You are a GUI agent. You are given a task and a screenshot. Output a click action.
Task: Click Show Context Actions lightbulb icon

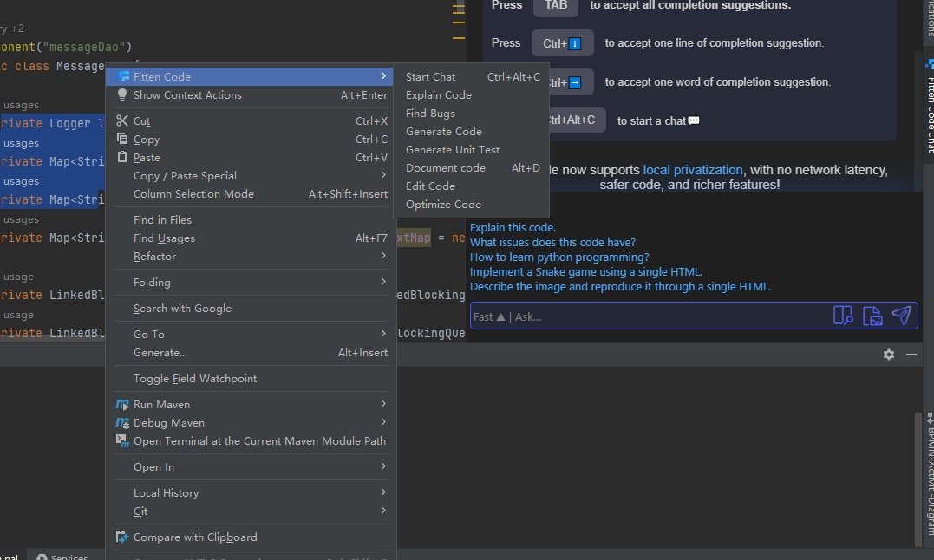(x=122, y=94)
